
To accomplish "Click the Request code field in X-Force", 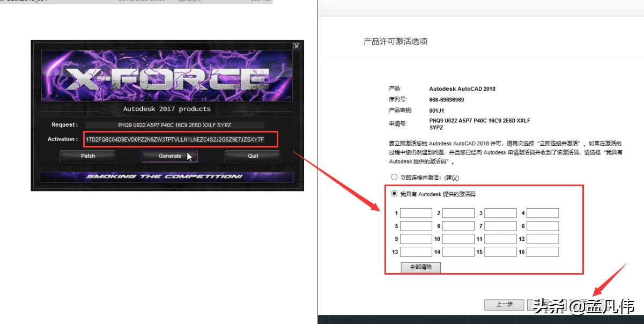I will point(181,124).
